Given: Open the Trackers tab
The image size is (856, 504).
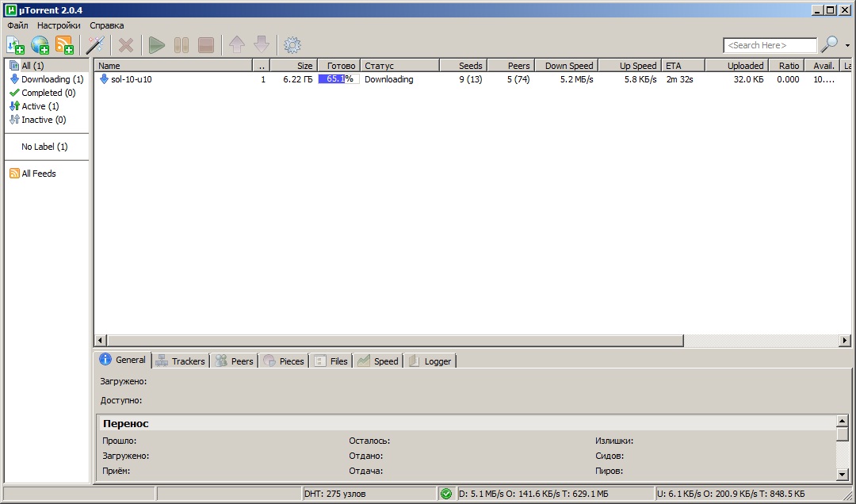Looking at the screenshot, I should tap(181, 361).
